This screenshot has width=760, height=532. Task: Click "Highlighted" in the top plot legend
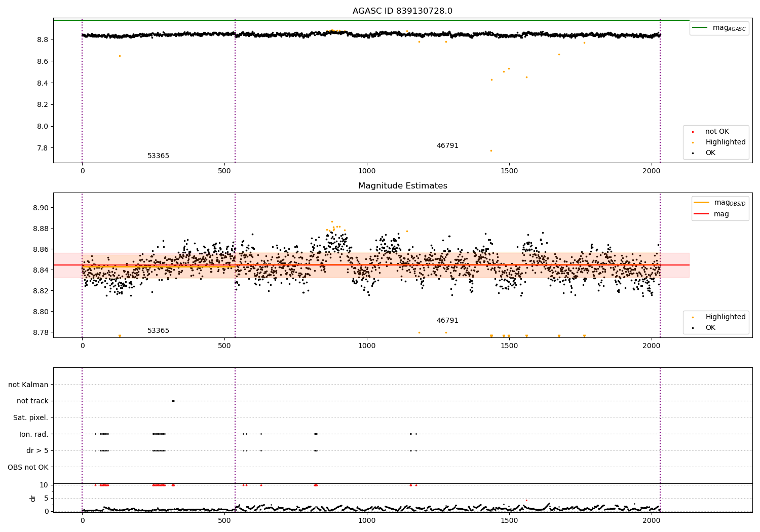[x=725, y=142]
